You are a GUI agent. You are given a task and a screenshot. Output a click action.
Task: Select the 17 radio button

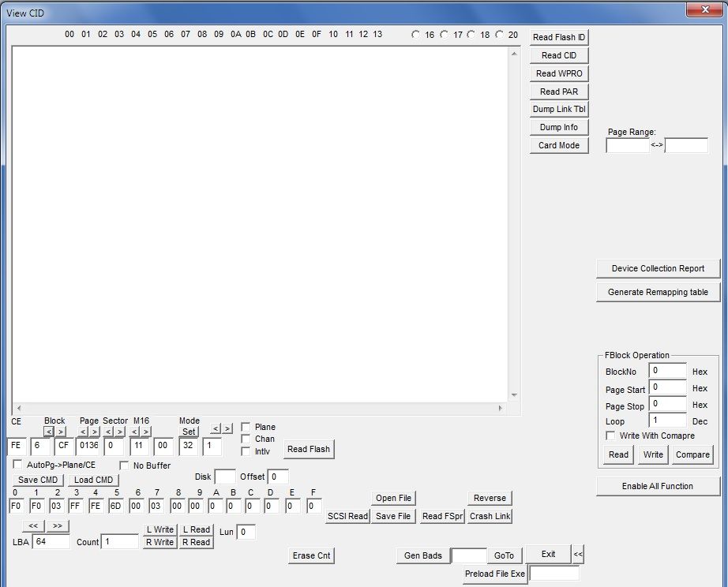pyautogui.click(x=445, y=35)
